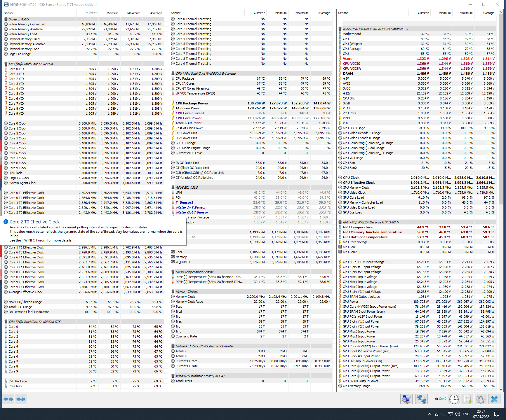Click the circle icon beside Total Errors

pyautogui.click(x=173, y=381)
